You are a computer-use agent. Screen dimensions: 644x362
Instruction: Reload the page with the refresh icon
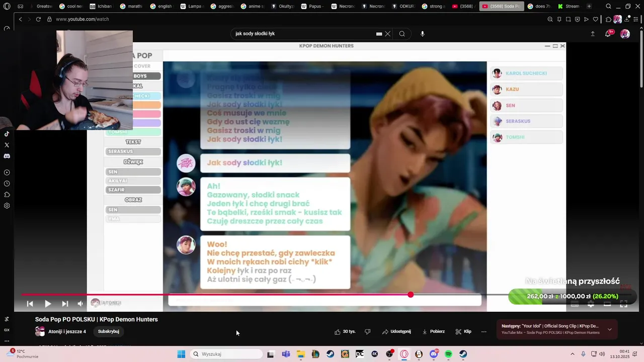pos(38,19)
